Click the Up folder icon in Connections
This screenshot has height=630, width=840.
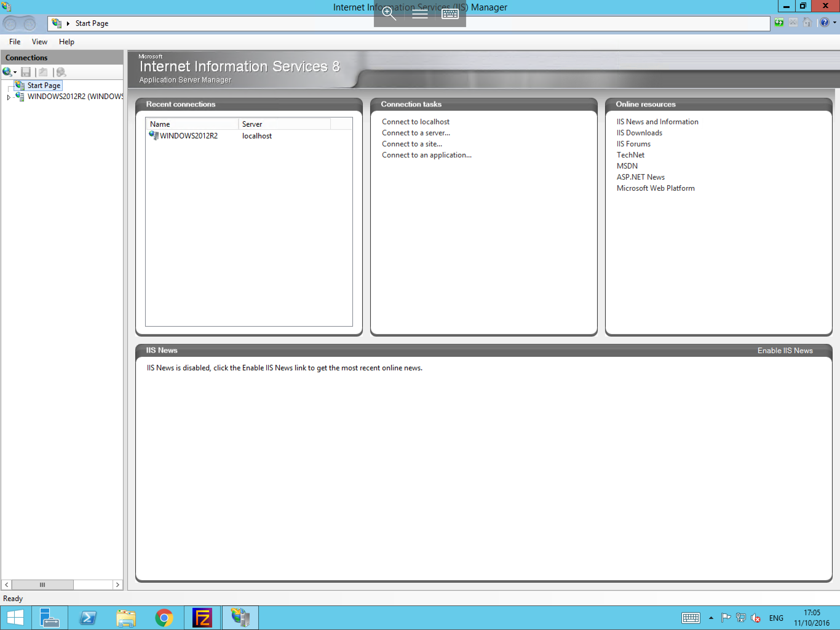coord(43,72)
